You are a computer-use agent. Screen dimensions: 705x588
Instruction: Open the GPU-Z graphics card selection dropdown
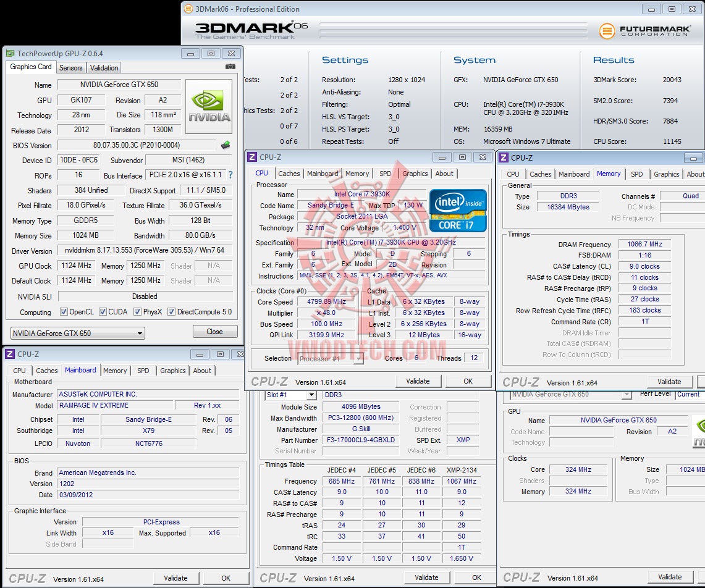pos(78,334)
